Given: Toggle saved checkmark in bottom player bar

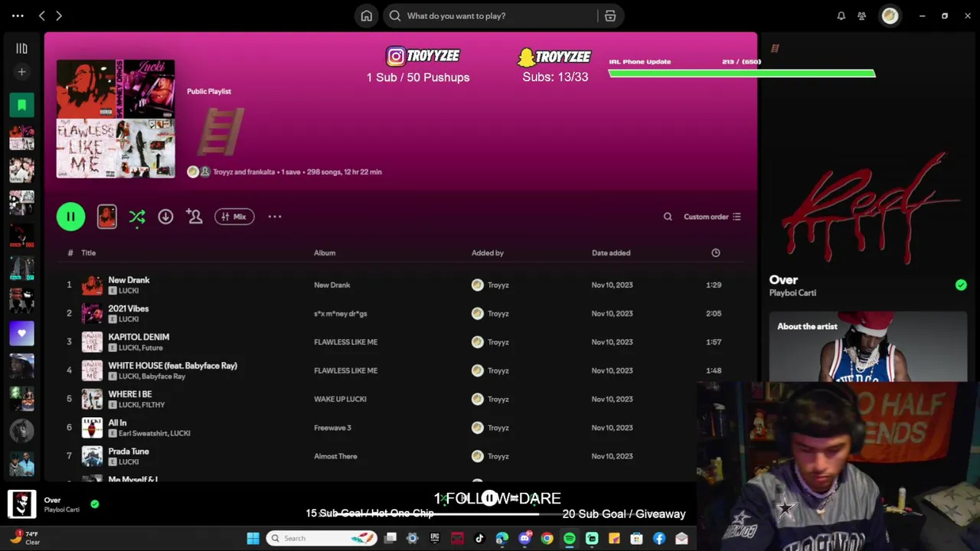Looking at the screenshot, I should pos(95,504).
